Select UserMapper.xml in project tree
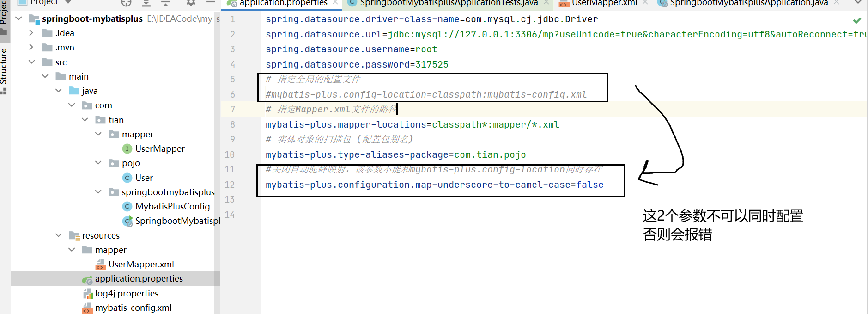Viewport: 868px width, 314px height. coord(141,264)
